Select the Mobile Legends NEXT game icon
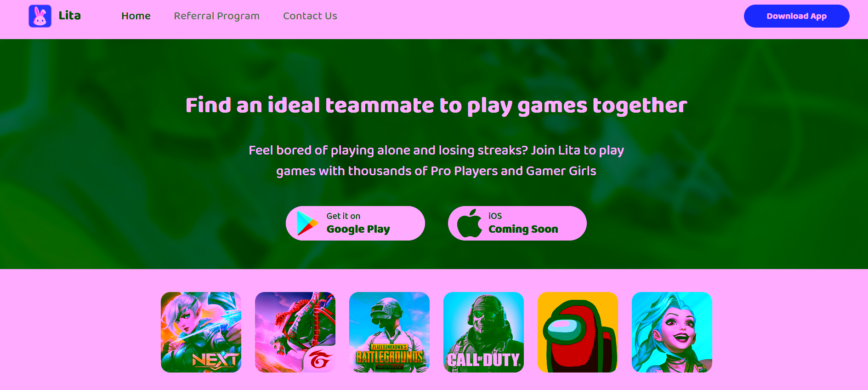868x390 pixels. tap(201, 332)
